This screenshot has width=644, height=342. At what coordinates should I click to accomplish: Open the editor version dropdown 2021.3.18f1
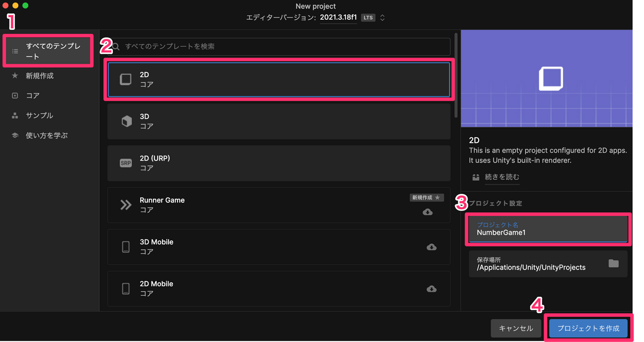[338, 17]
